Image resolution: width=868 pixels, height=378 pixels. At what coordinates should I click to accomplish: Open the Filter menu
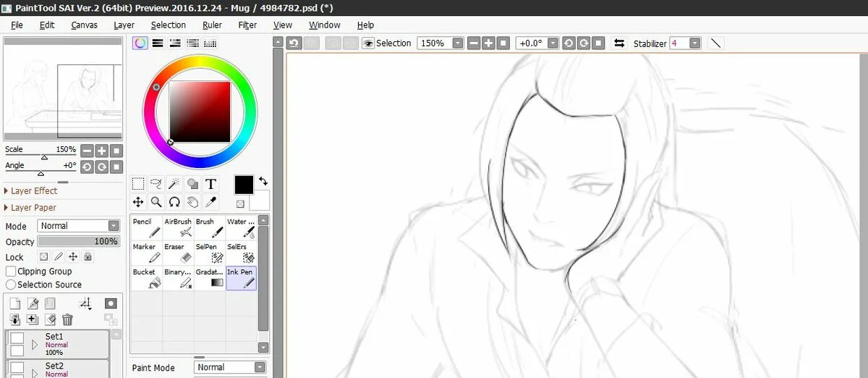[x=247, y=25]
